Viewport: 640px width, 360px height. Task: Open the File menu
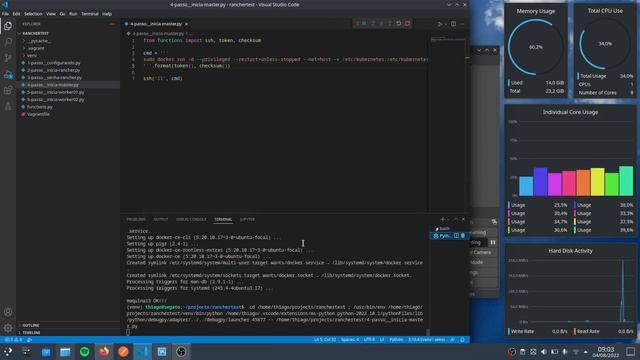pyautogui.click(x=5, y=14)
